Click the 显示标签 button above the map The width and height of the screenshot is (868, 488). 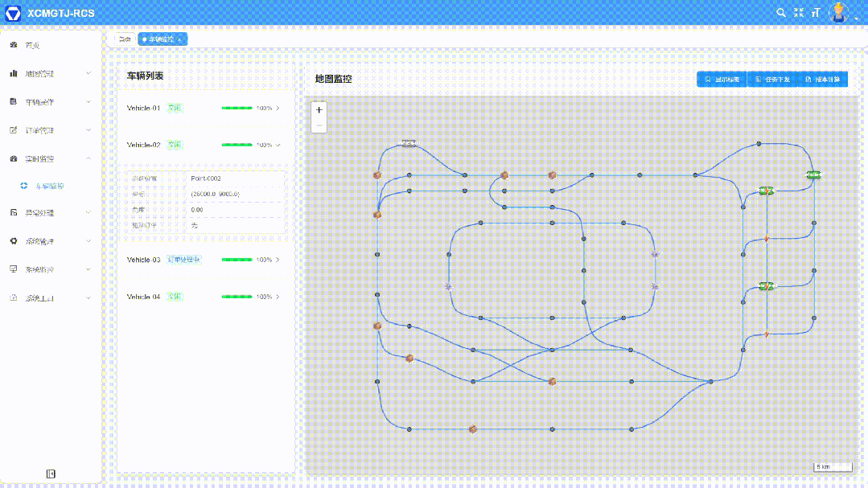[x=722, y=80]
